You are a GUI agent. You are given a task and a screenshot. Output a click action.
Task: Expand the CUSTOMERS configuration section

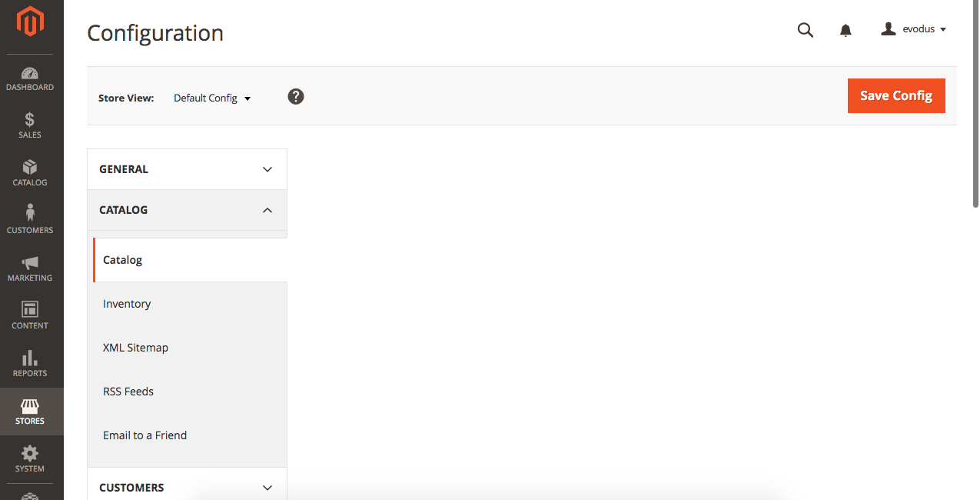click(x=187, y=487)
